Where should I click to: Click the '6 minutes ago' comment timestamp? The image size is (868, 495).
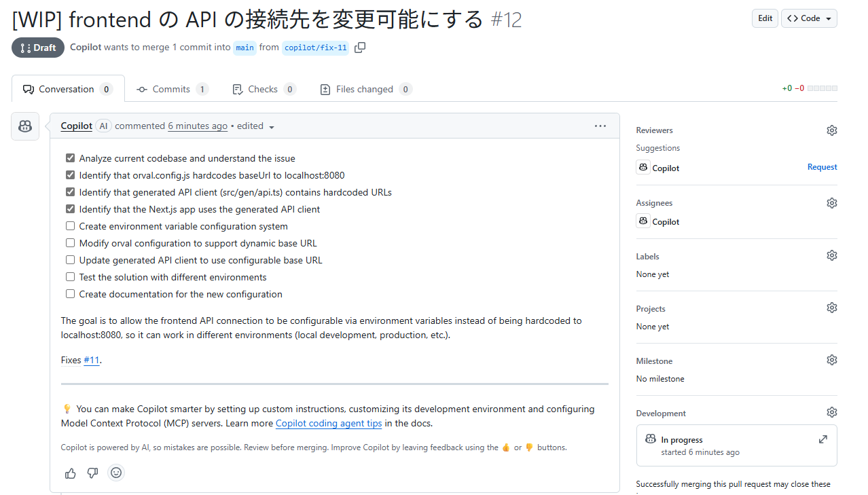tap(198, 126)
